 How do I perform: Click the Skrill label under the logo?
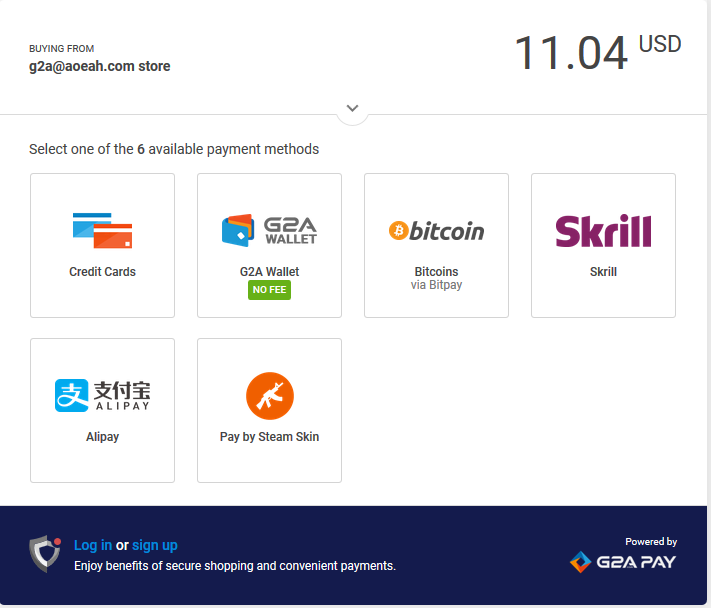pos(603,272)
